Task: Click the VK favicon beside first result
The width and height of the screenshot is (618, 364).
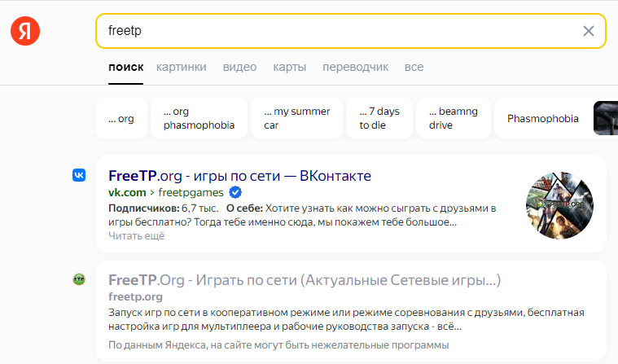Action: pos(79,174)
